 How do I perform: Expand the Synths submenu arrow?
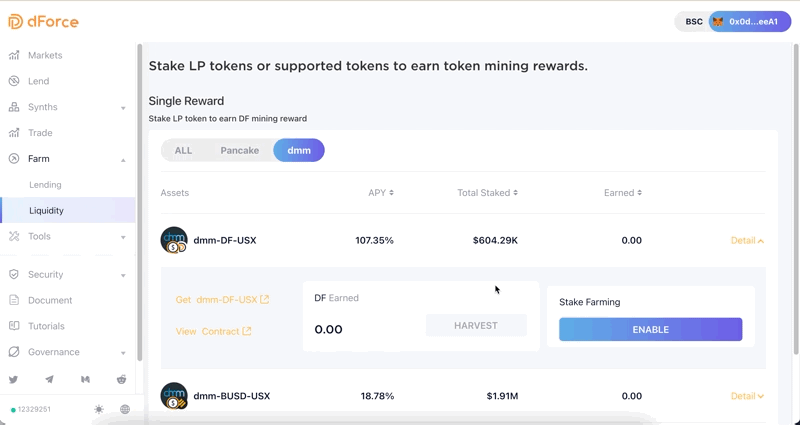click(x=123, y=108)
